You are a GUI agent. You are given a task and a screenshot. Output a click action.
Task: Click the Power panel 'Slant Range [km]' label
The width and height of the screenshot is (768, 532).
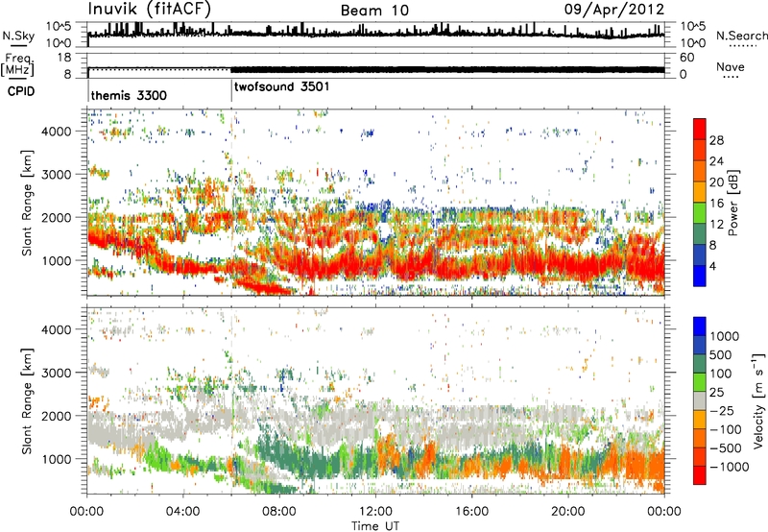click(27, 203)
